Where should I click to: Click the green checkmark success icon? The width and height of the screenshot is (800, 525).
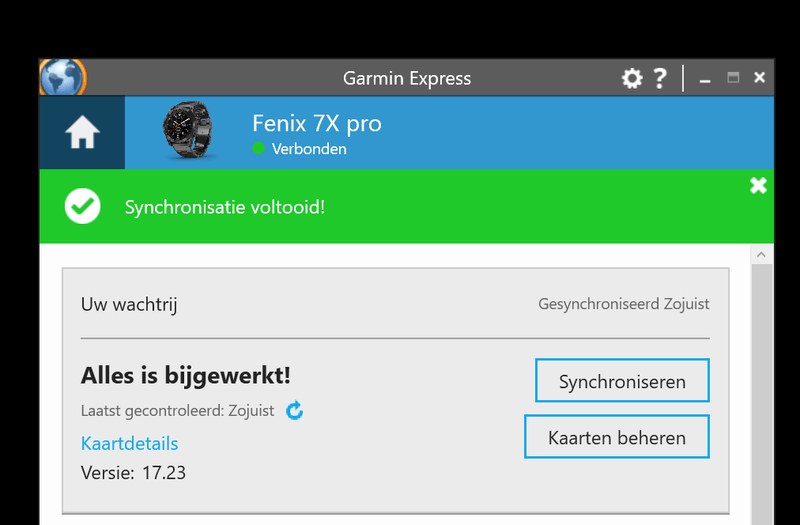pyautogui.click(x=82, y=207)
